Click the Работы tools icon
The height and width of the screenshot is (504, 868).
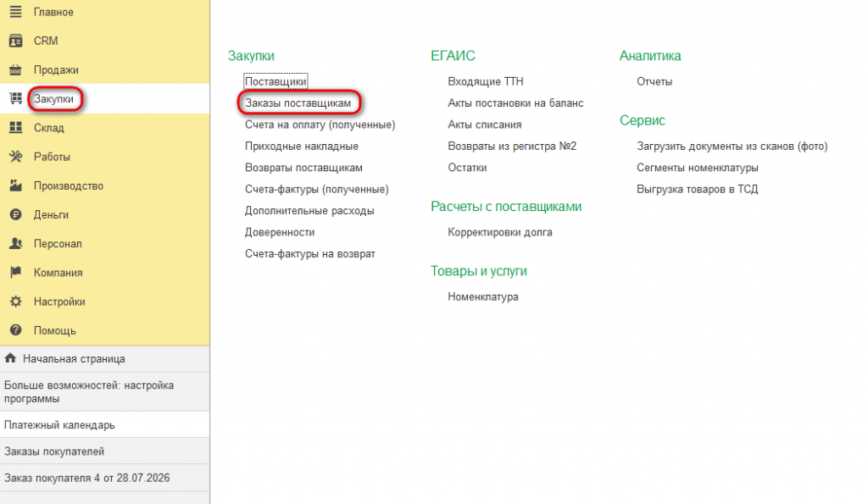coord(15,157)
